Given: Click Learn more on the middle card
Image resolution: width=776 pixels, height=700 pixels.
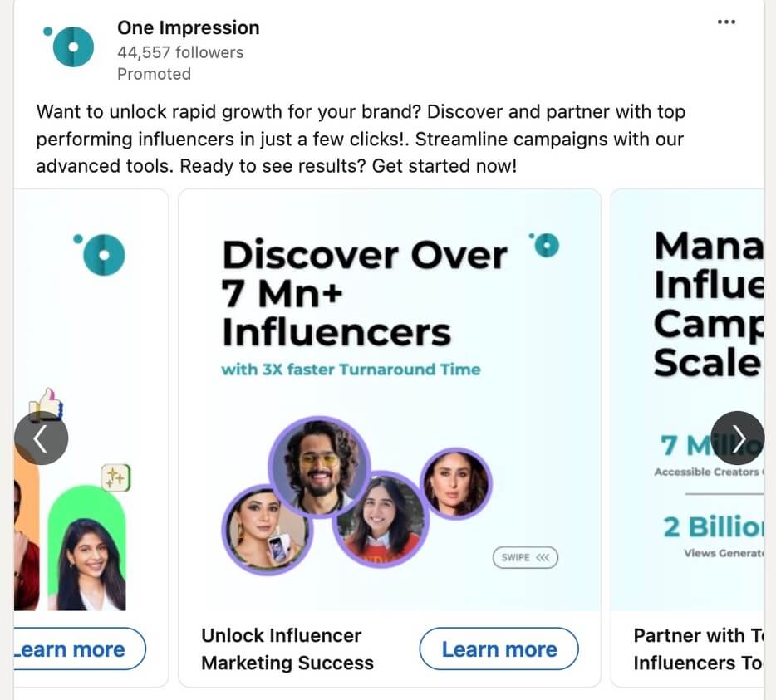Looking at the screenshot, I should click(499, 649).
